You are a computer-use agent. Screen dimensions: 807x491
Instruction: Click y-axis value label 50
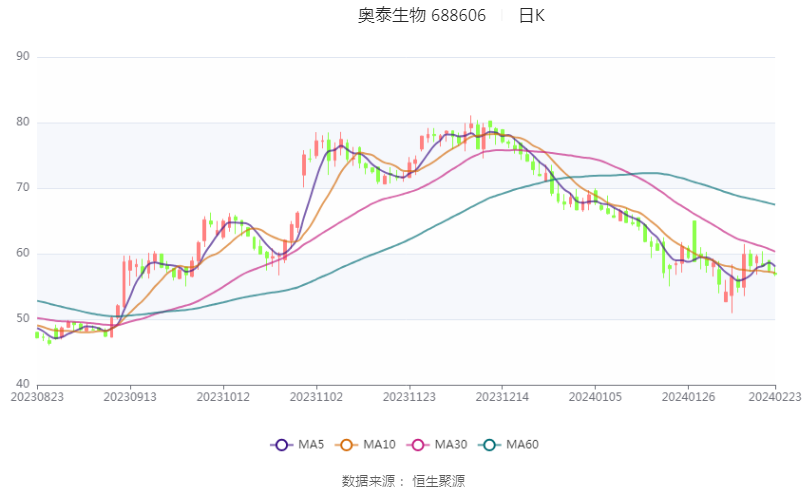click(x=23, y=318)
